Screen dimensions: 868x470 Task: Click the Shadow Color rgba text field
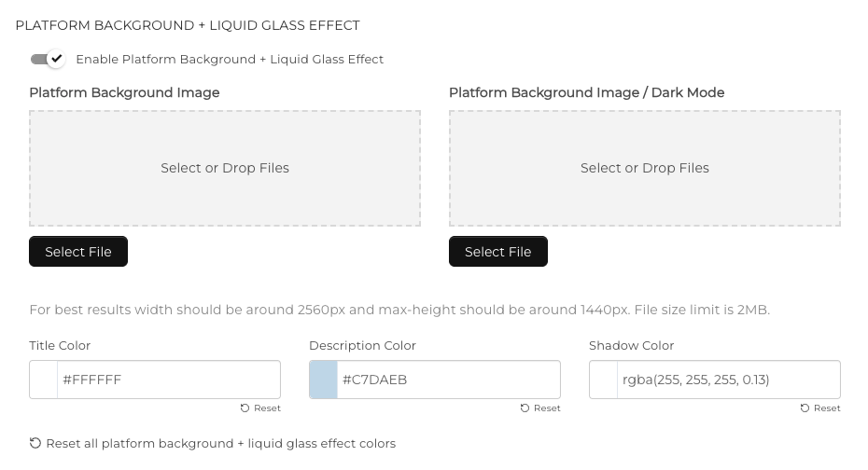728,380
